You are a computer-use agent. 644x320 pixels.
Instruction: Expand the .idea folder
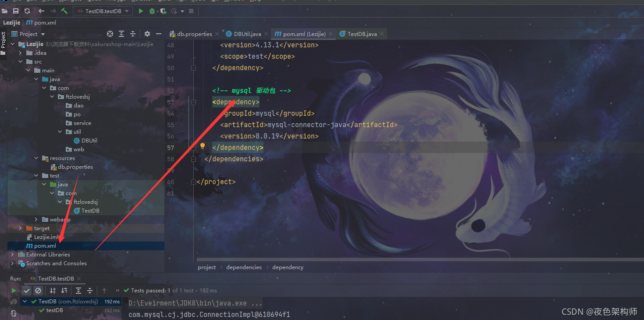pos(20,53)
